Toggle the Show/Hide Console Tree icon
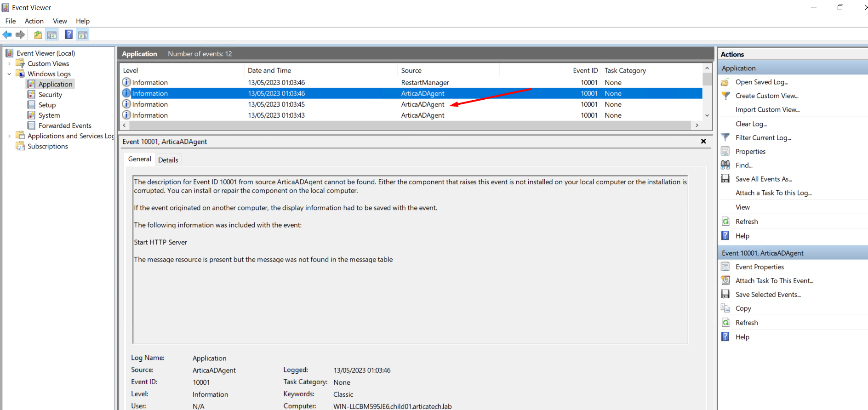The height and width of the screenshot is (410, 868). coord(52,34)
